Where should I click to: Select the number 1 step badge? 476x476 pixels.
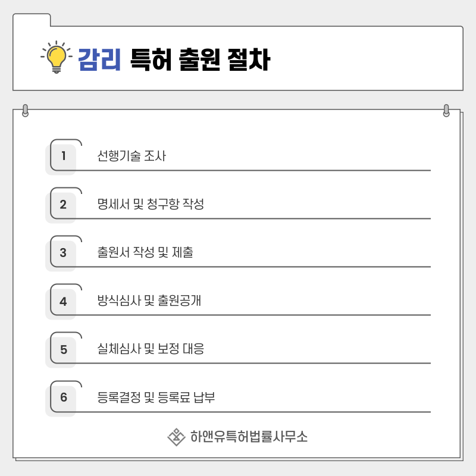[x=63, y=156]
